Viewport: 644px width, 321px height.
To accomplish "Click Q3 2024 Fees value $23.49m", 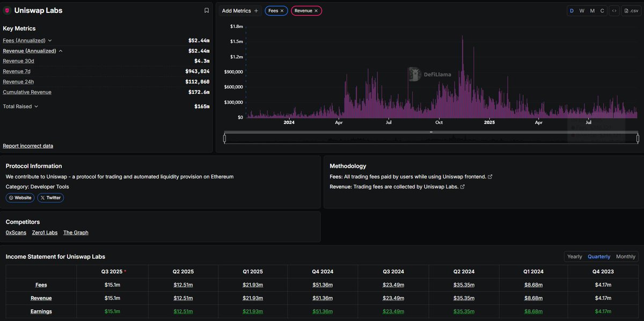I will click(393, 285).
